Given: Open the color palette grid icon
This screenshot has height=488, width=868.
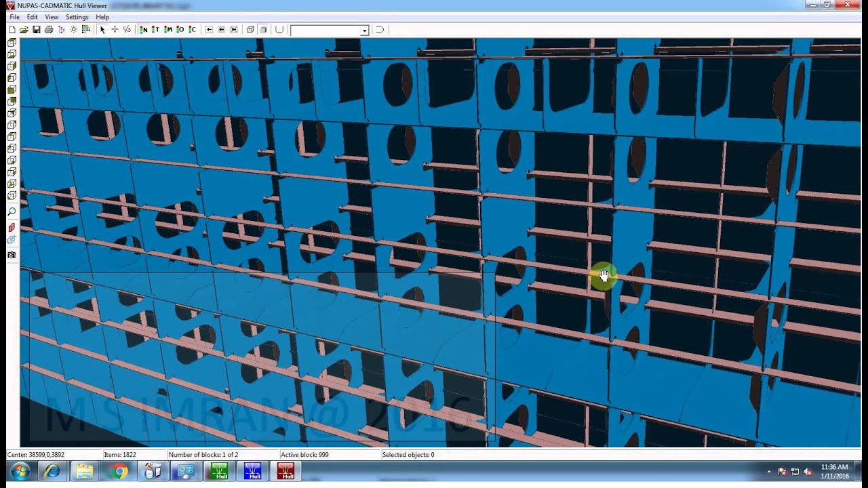Looking at the screenshot, I should (86, 30).
